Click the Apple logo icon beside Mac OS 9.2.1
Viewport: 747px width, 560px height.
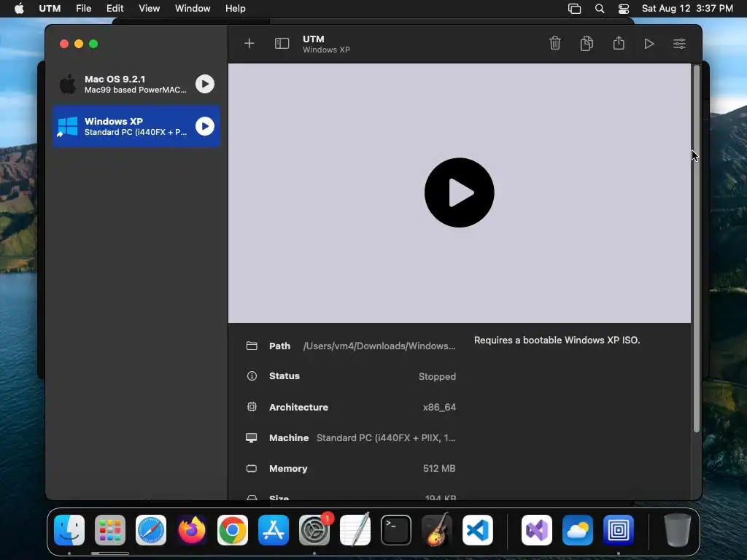(68, 85)
